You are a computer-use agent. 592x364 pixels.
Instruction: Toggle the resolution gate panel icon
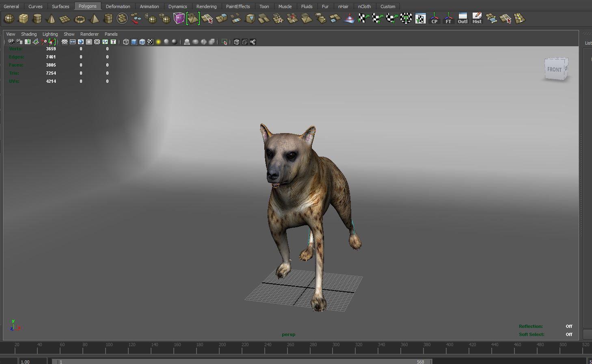point(81,42)
